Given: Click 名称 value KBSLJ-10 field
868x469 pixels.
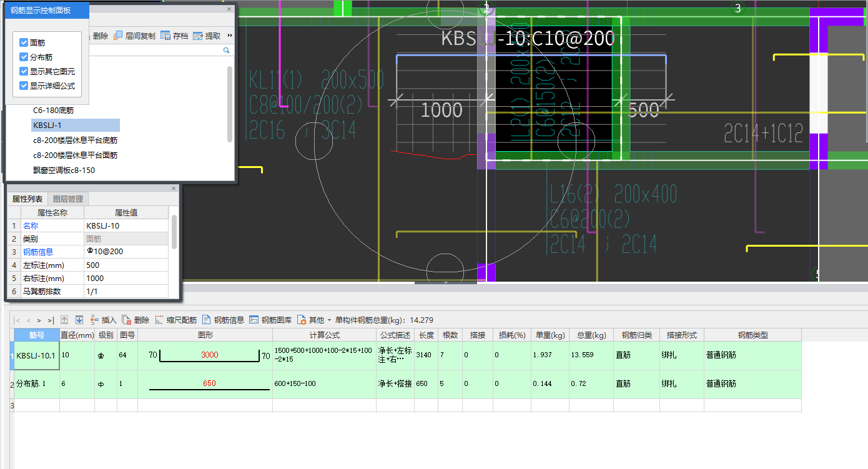Looking at the screenshot, I should tap(126, 225).
